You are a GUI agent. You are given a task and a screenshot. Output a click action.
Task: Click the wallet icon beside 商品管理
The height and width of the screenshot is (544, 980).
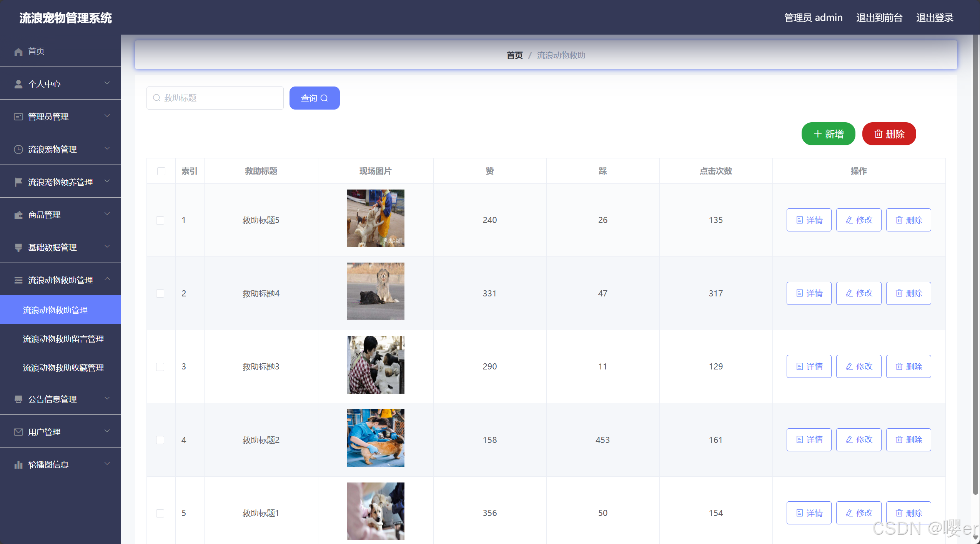(x=18, y=215)
